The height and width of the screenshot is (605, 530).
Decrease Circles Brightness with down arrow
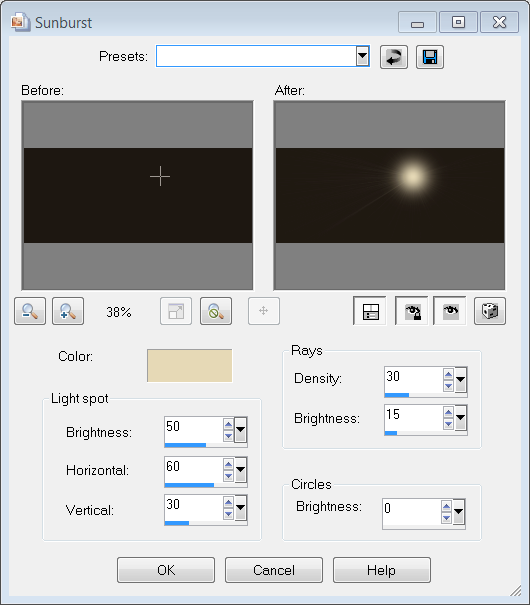(446, 518)
